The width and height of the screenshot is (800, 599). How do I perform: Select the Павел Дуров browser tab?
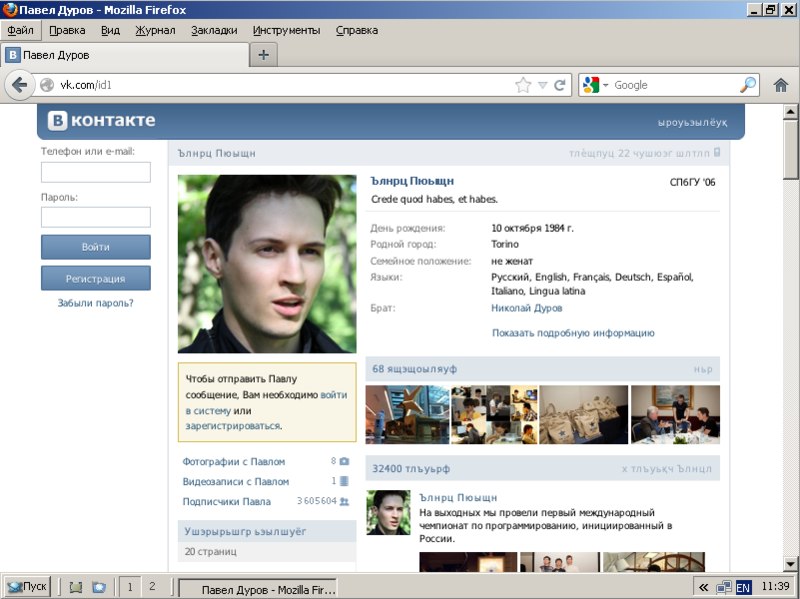[x=125, y=55]
